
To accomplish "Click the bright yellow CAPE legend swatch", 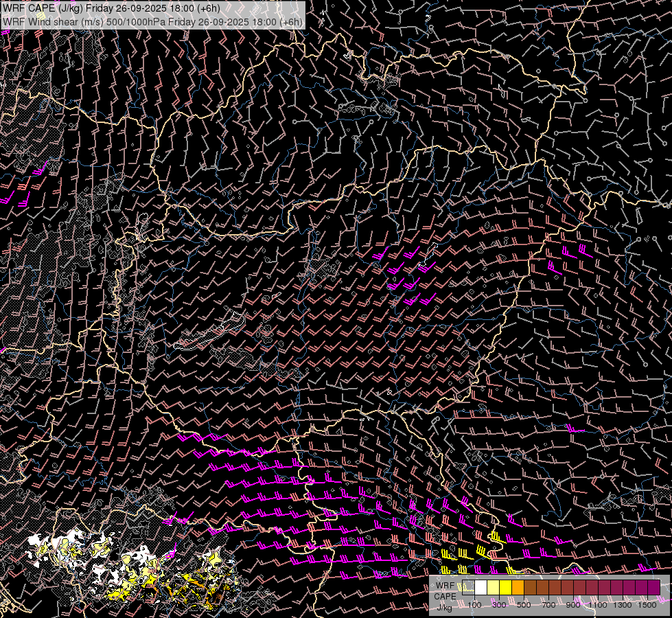I will [506, 587].
